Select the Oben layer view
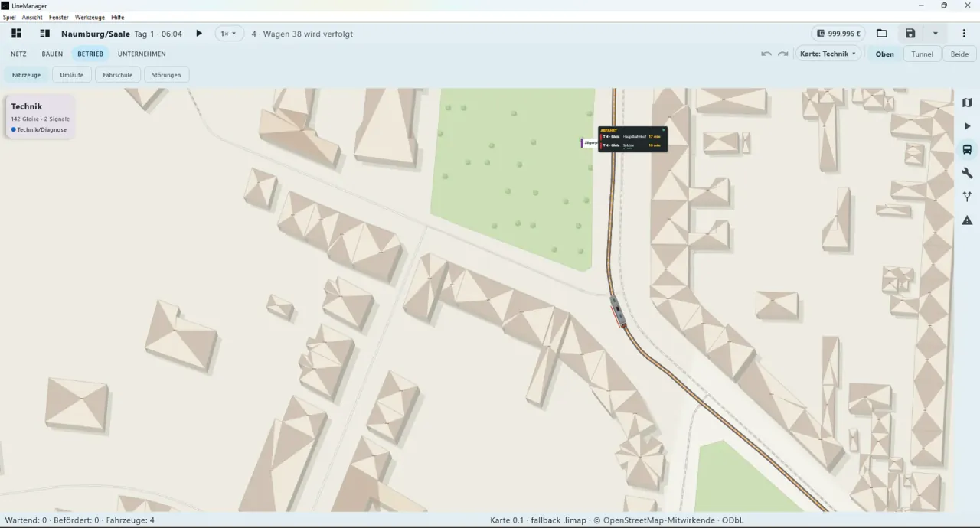The height and width of the screenshot is (528, 980). click(884, 54)
